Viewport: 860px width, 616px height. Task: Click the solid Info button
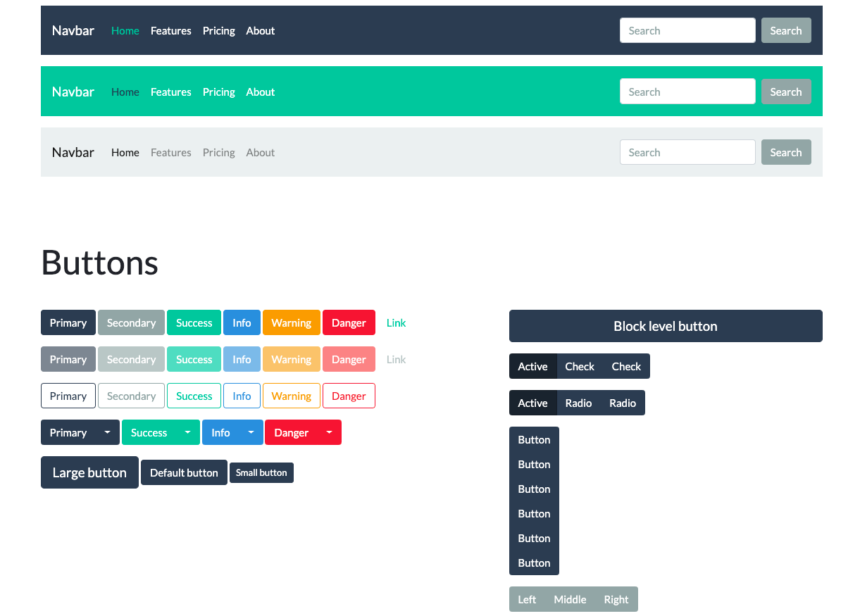click(x=242, y=322)
